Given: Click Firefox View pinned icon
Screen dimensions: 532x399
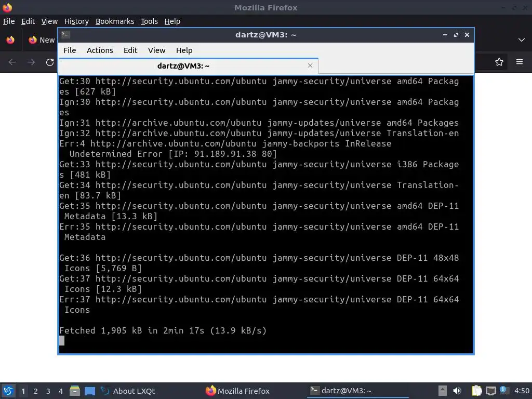Looking at the screenshot, I should point(10,40).
